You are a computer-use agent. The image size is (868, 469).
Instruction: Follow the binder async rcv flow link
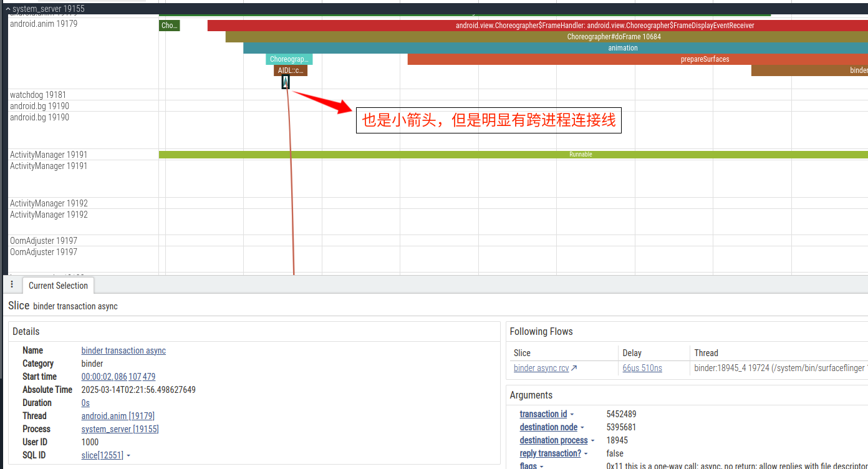pyautogui.click(x=545, y=368)
